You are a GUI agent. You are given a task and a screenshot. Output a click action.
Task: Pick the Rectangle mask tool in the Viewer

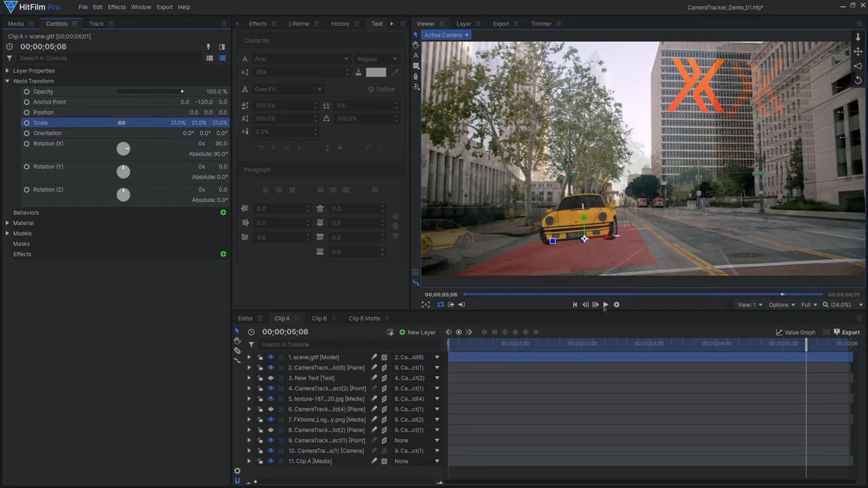416,66
